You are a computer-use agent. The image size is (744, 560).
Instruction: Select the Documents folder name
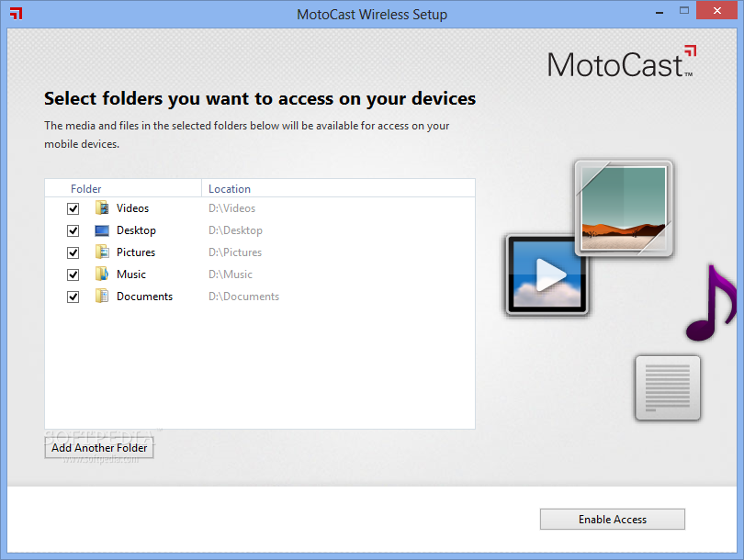point(145,297)
